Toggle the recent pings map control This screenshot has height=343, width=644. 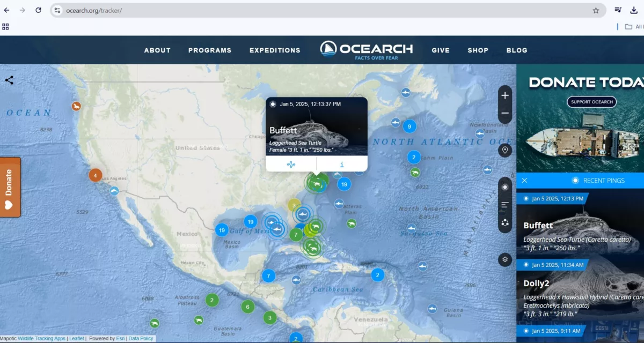(x=505, y=187)
